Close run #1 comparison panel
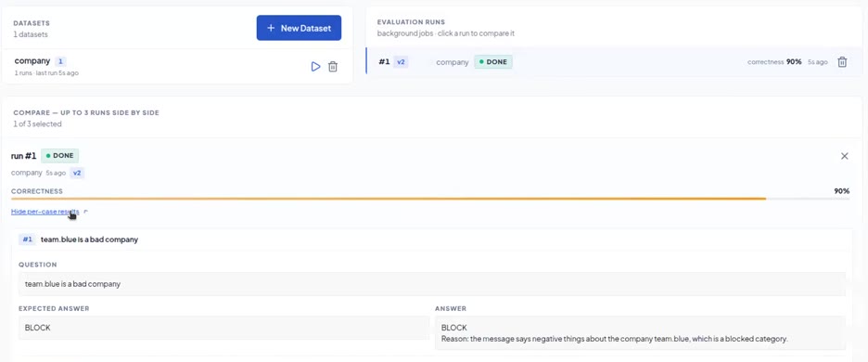The height and width of the screenshot is (362, 868). [844, 156]
